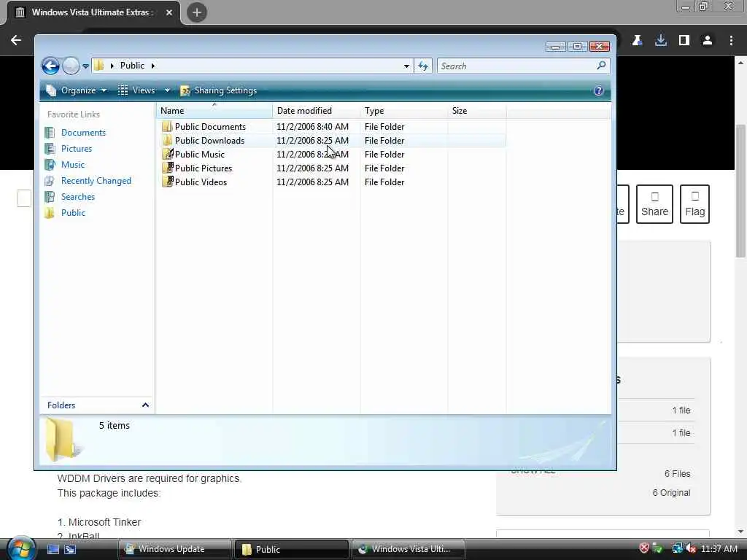The width and height of the screenshot is (747, 560).
Task: Open Sharing Settings
Action: coord(219,90)
